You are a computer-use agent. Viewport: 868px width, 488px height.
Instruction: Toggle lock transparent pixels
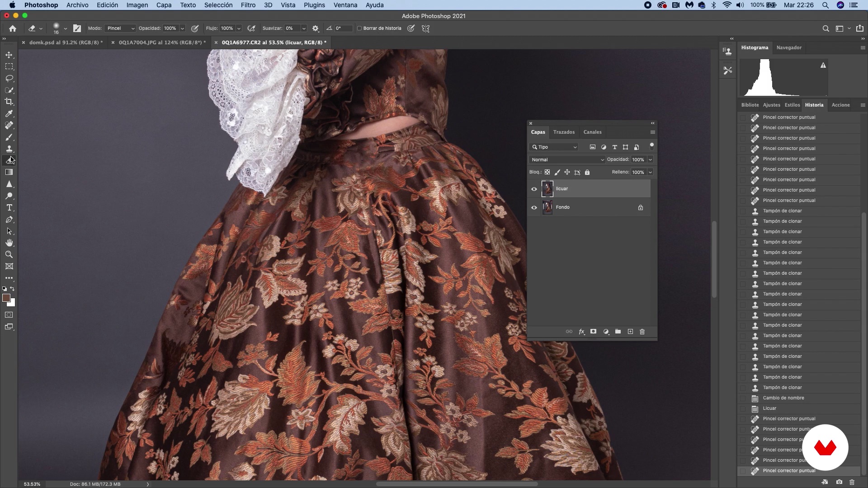coord(547,172)
